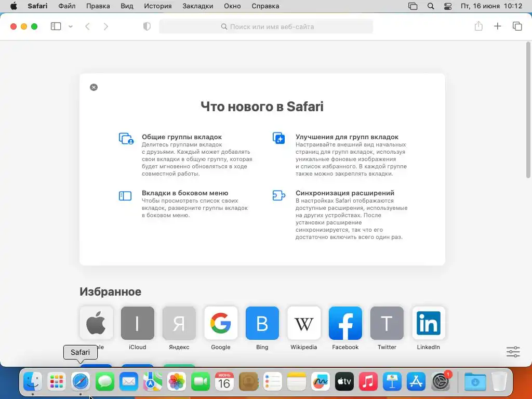The image size is (532, 399).
Task: Click the 'Вкладки в боковом меню' heading
Action: coord(185,193)
